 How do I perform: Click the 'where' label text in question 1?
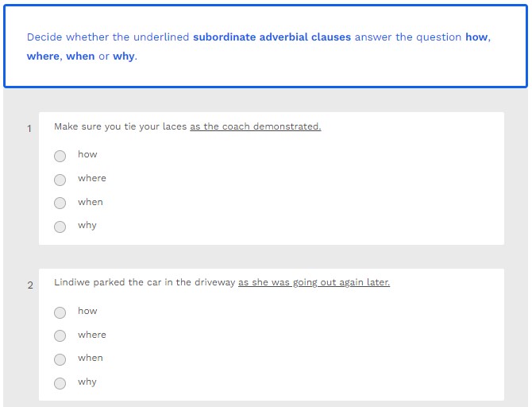pos(92,178)
